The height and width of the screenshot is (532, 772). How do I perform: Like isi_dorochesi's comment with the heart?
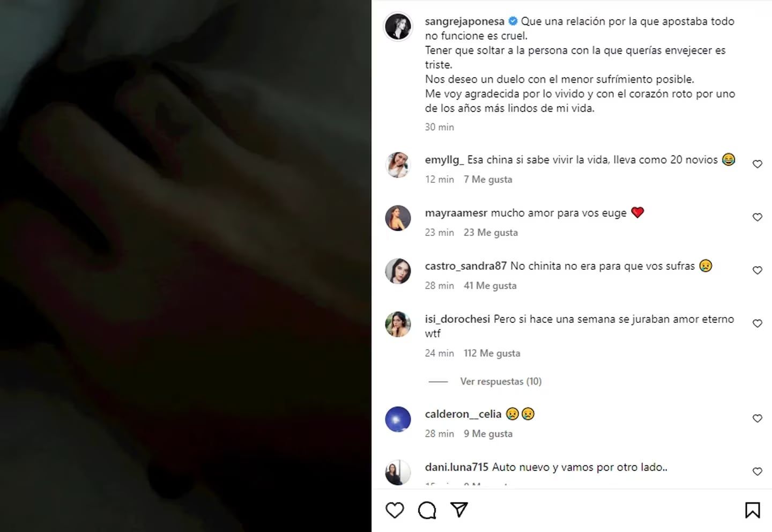[757, 323]
